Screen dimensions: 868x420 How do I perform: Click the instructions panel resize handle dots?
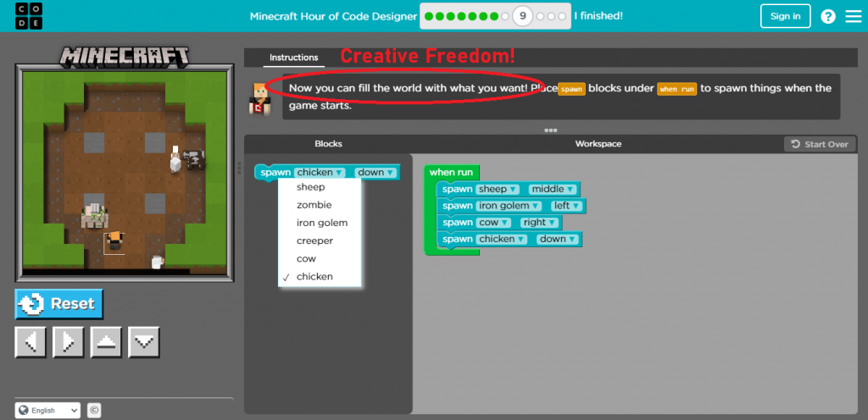[x=550, y=130]
